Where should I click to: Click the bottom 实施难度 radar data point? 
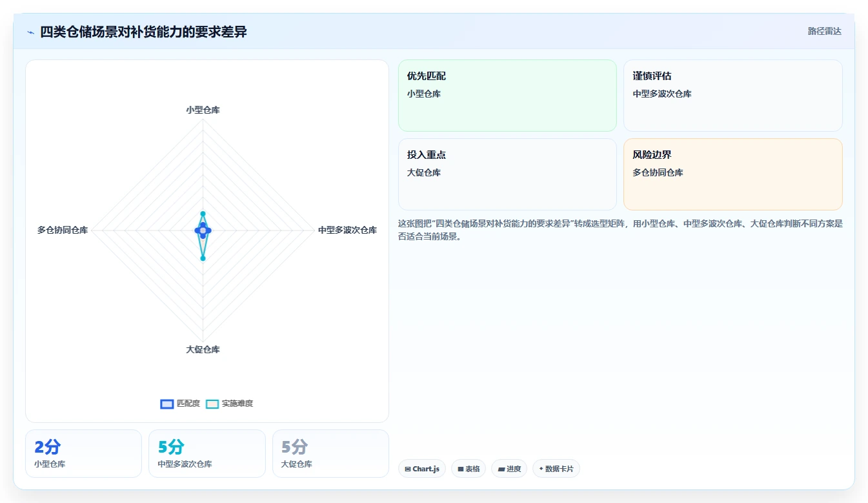pyautogui.click(x=203, y=258)
